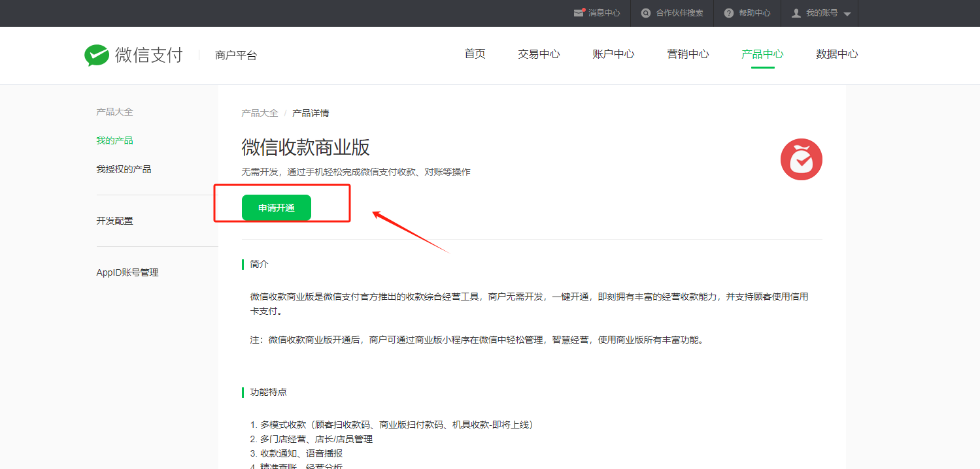The image size is (980, 469).
Task: Click the red money bag product icon
Action: pos(801,159)
